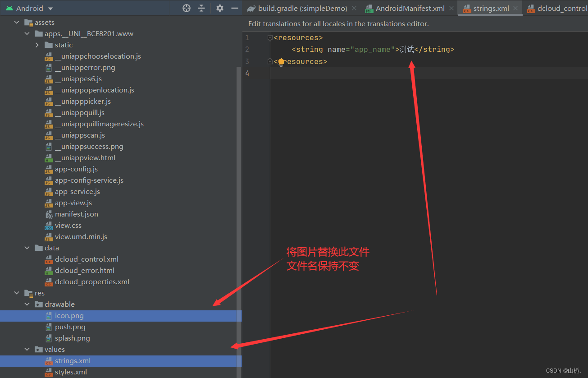Collapse the data folder

[x=27, y=248]
